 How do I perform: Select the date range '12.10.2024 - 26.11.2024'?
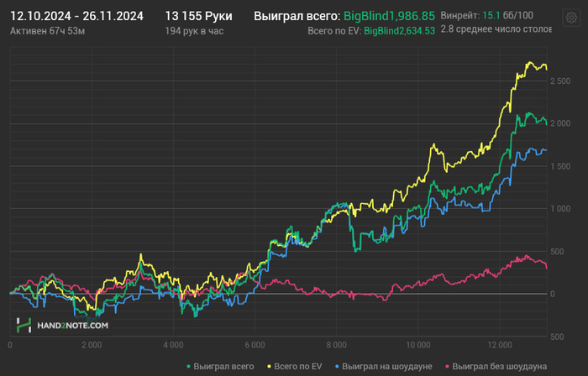pyautogui.click(x=76, y=16)
